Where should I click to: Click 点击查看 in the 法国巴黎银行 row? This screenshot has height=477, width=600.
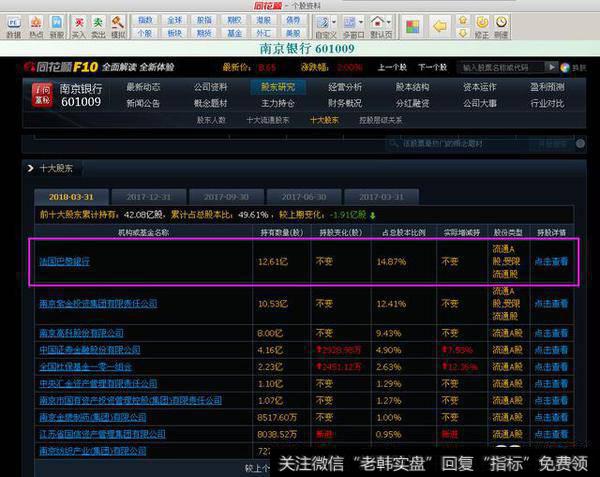pyautogui.click(x=551, y=262)
